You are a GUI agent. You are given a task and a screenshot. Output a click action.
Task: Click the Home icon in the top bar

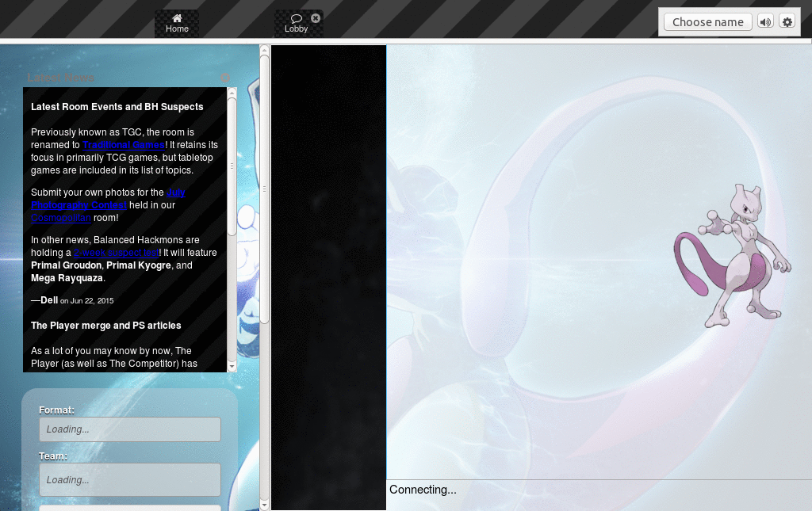click(177, 17)
